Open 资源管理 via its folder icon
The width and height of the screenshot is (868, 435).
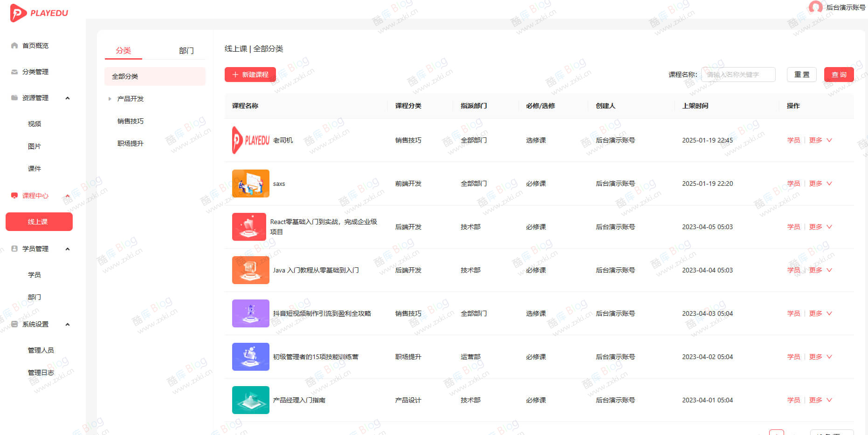click(x=14, y=98)
